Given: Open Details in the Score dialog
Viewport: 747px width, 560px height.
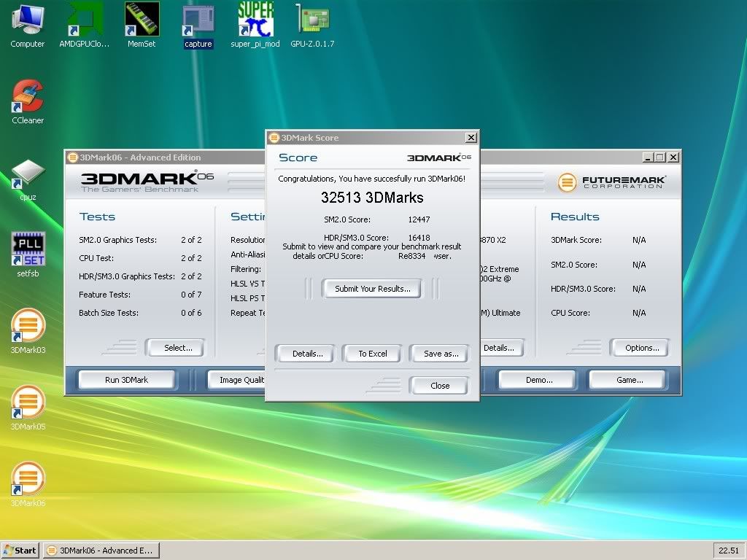Looking at the screenshot, I should tap(307, 354).
